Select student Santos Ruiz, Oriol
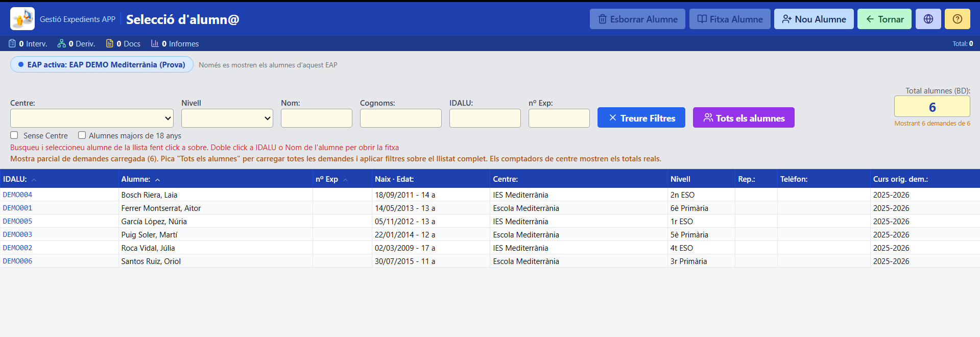The image size is (980, 337). [x=151, y=261]
